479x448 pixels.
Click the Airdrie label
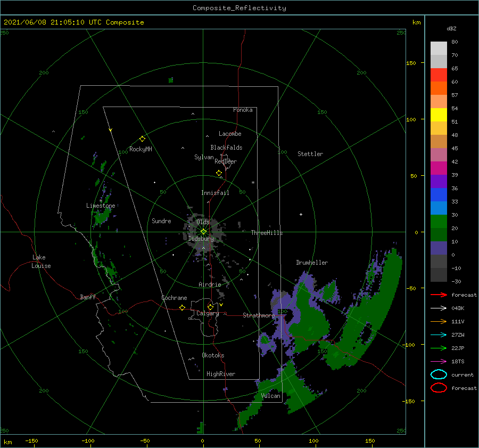(210, 284)
